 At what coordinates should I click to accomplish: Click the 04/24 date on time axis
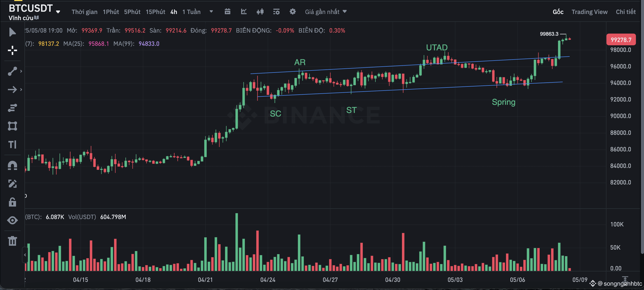[268, 280]
